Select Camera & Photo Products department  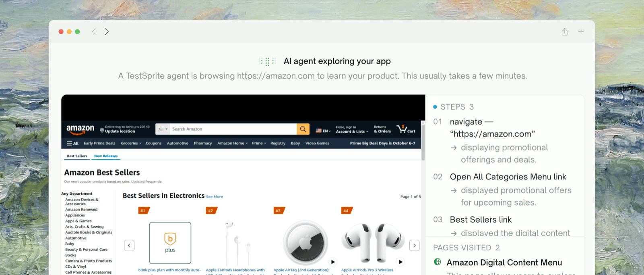click(x=89, y=261)
